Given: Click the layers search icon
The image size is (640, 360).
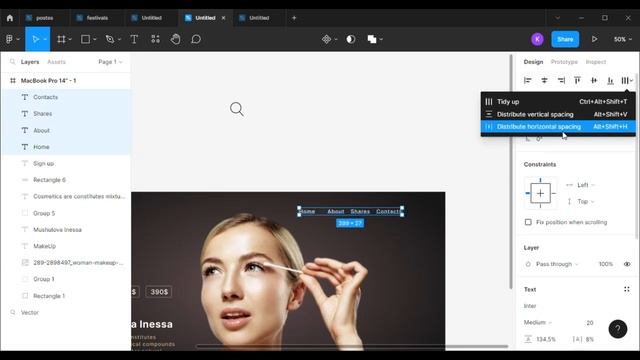Looking at the screenshot, I should pyautogui.click(x=13, y=62).
